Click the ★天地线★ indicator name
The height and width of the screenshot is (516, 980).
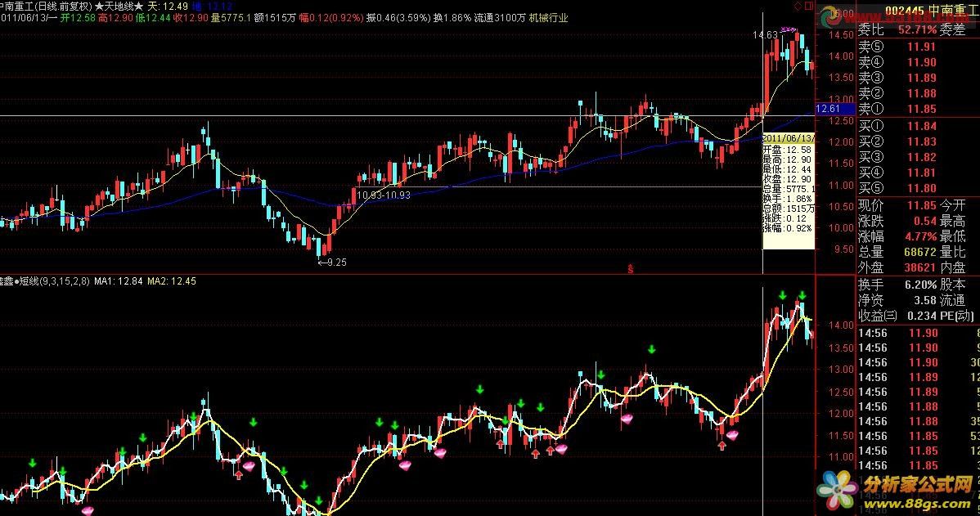(x=119, y=7)
